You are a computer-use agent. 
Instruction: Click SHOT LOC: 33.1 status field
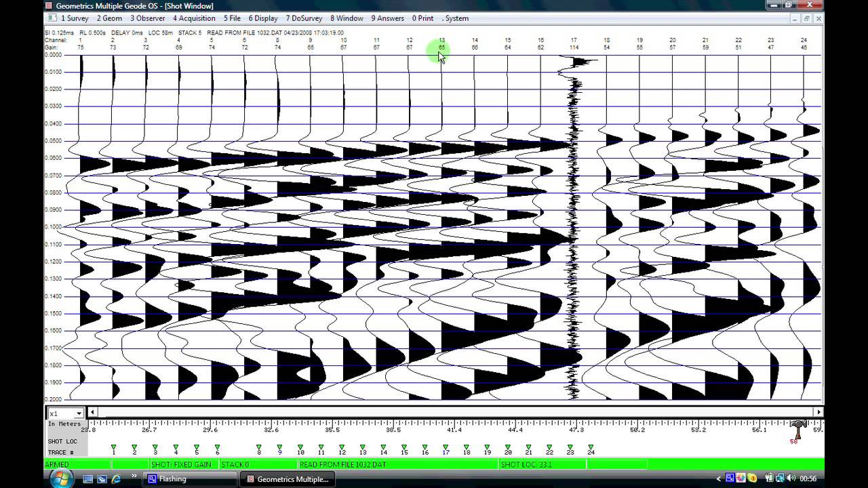[x=542, y=464]
